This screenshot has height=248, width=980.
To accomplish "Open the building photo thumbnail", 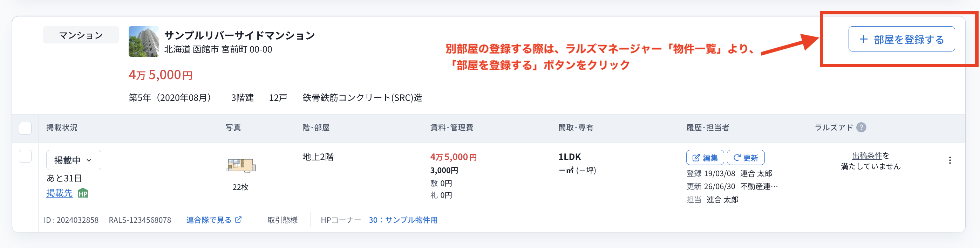I will tap(143, 41).
